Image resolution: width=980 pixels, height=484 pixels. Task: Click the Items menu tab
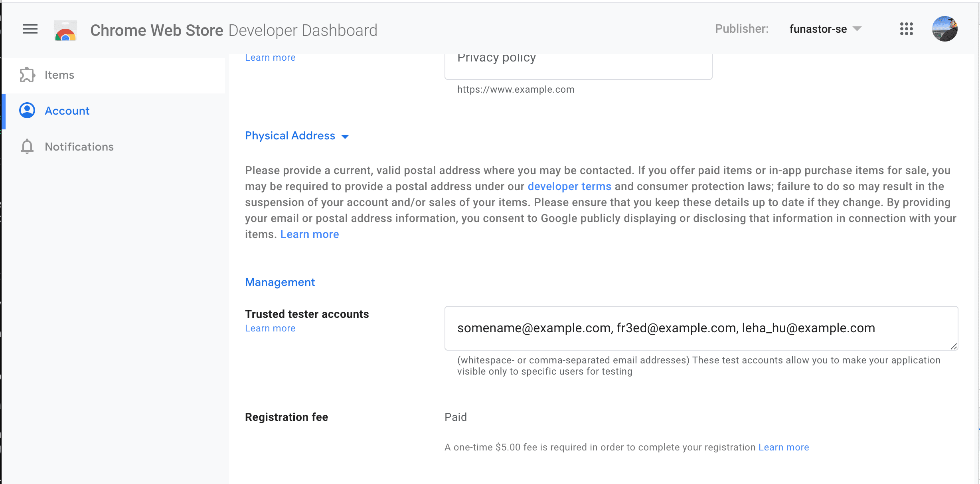click(x=59, y=74)
